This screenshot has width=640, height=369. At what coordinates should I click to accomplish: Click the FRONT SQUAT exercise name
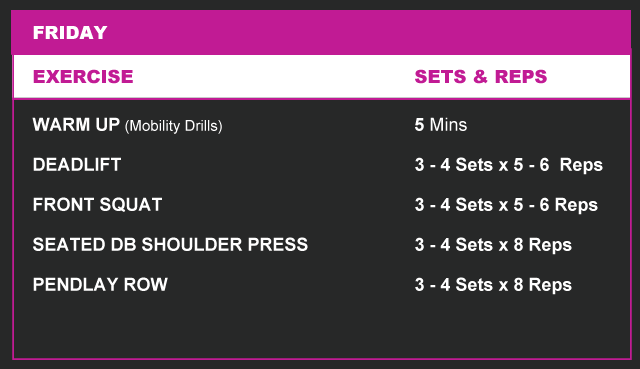97,205
